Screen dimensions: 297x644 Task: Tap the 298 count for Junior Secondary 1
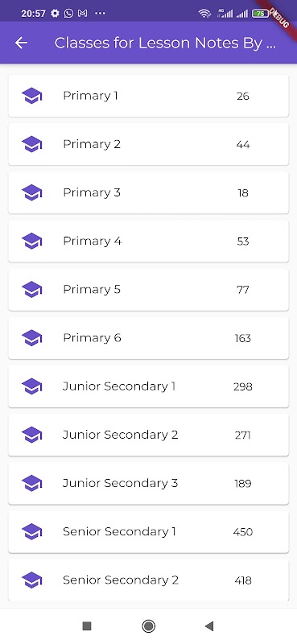243,387
